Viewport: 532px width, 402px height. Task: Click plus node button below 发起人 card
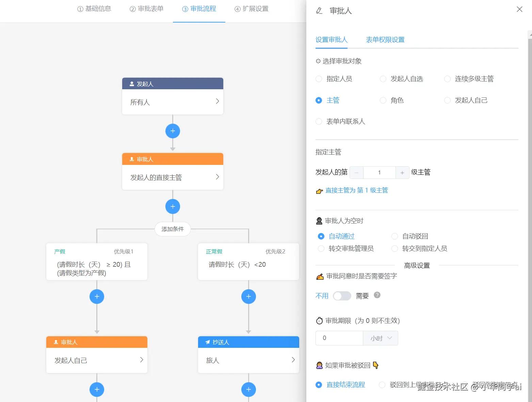[x=173, y=131]
